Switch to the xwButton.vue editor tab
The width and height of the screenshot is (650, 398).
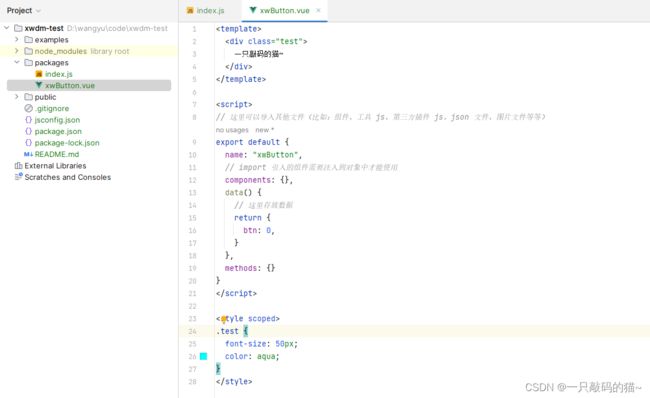[x=284, y=11]
